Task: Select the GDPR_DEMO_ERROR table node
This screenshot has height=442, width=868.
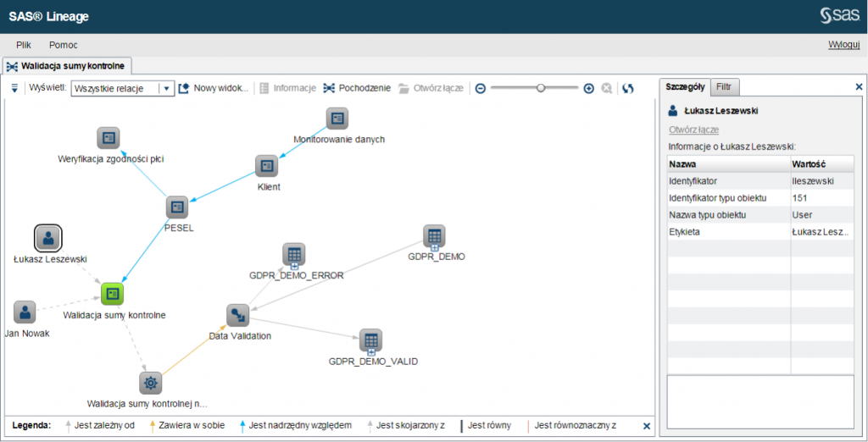Action: coord(294,255)
